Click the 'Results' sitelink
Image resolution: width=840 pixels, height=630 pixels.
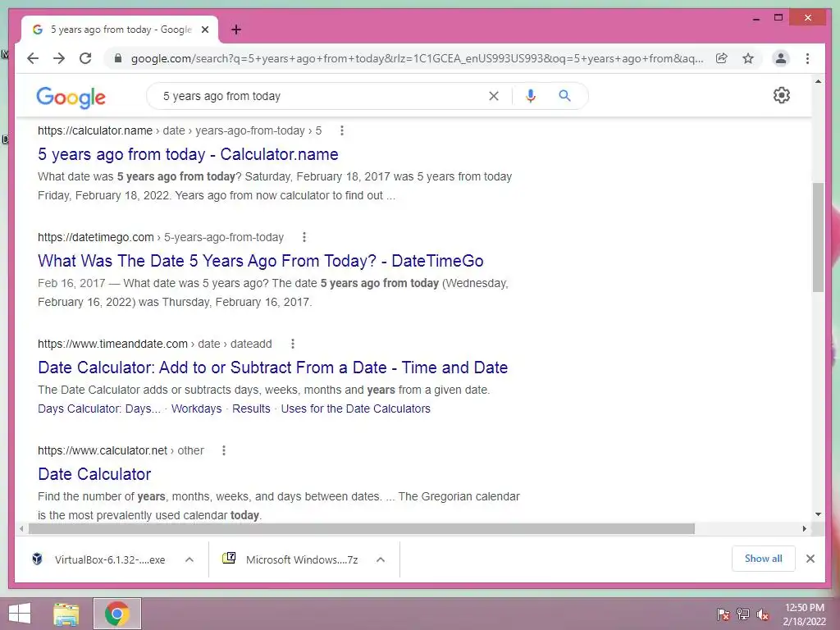251,409
